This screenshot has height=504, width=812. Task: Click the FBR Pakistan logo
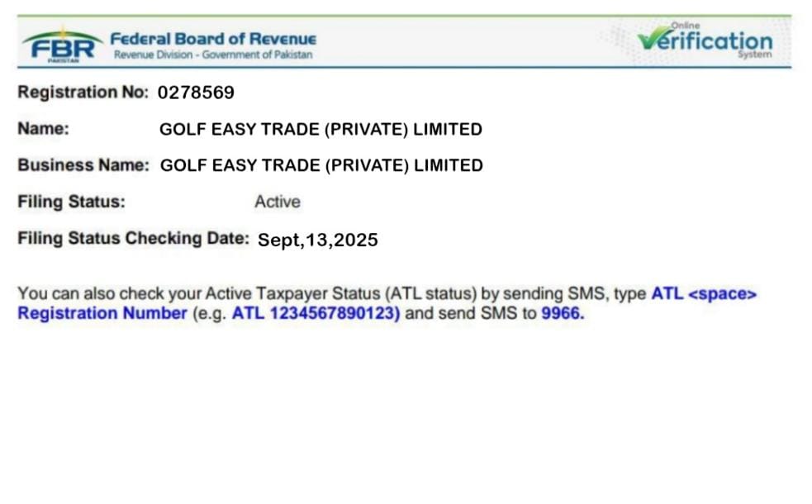(x=60, y=45)
